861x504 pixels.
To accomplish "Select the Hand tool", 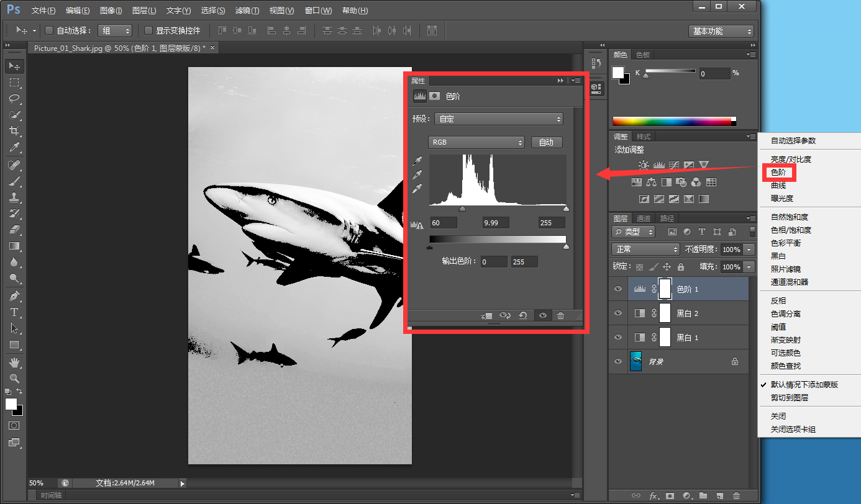I will tap(14, 362).
